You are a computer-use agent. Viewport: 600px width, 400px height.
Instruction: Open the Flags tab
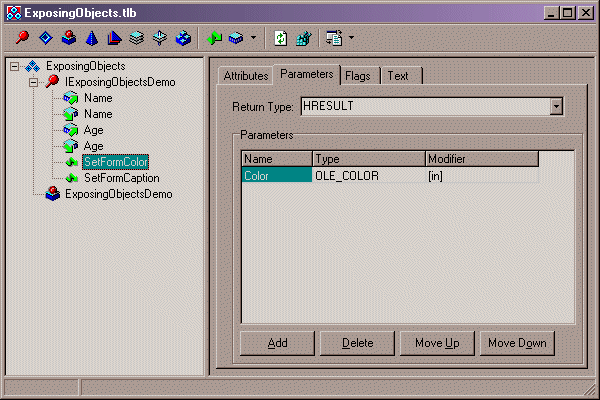coord(359,76)
